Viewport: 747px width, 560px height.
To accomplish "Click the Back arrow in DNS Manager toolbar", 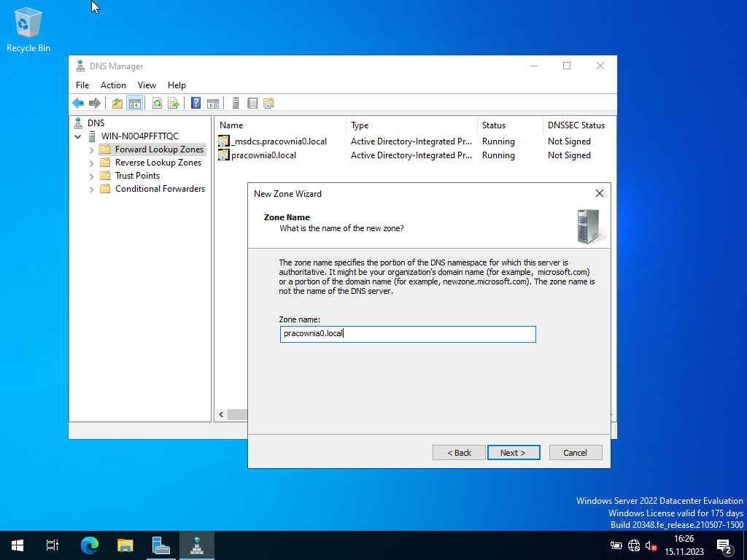I will (78, 103).
